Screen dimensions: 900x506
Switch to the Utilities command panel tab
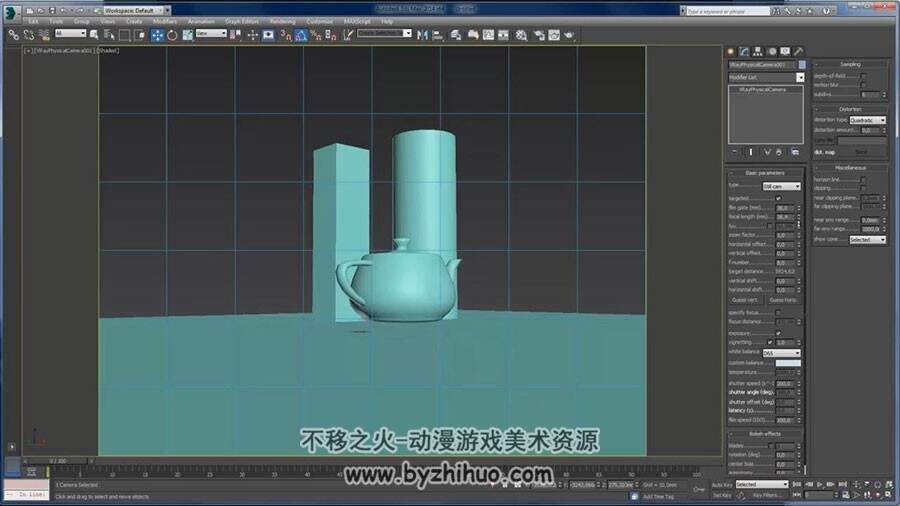pyautogui.click(x=798, y=52)
